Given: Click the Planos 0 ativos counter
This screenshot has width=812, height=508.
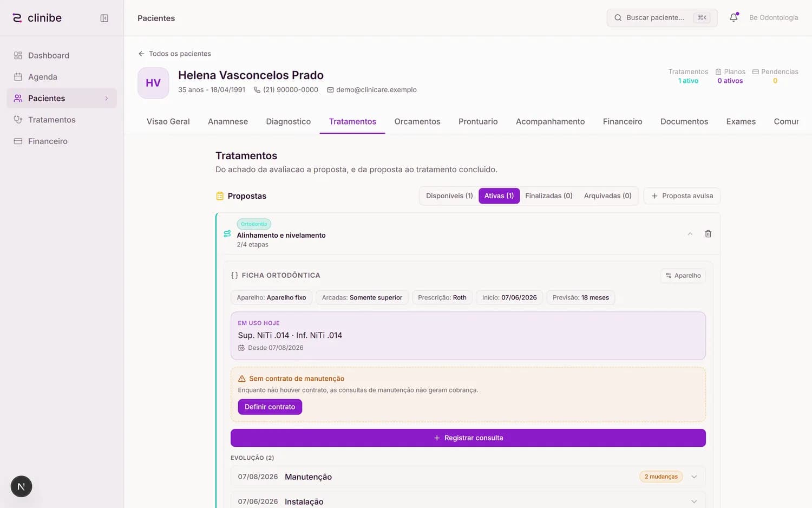Looking at the screenshot, I should point(730,76).
